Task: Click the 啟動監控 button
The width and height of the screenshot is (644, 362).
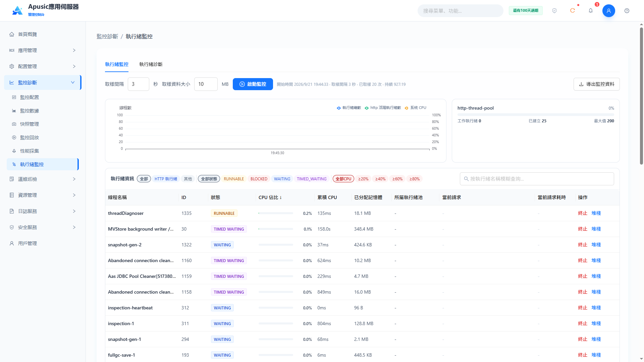Action: 253,84
